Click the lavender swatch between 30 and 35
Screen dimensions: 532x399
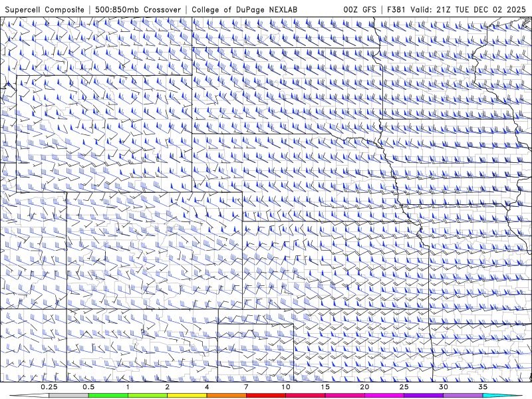[x=463, y=396]
